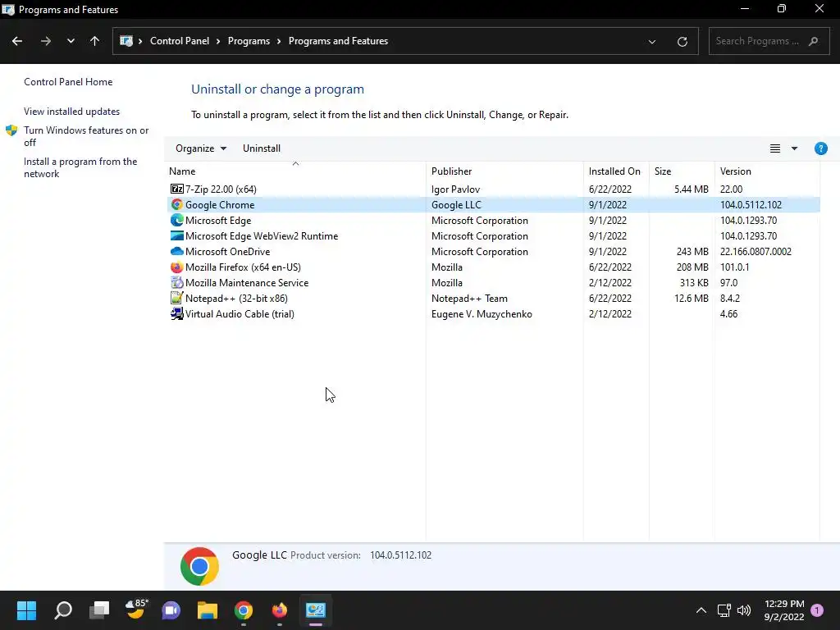Sort list by Version column
Screen dimensions: 840x630
click(767, 171)
